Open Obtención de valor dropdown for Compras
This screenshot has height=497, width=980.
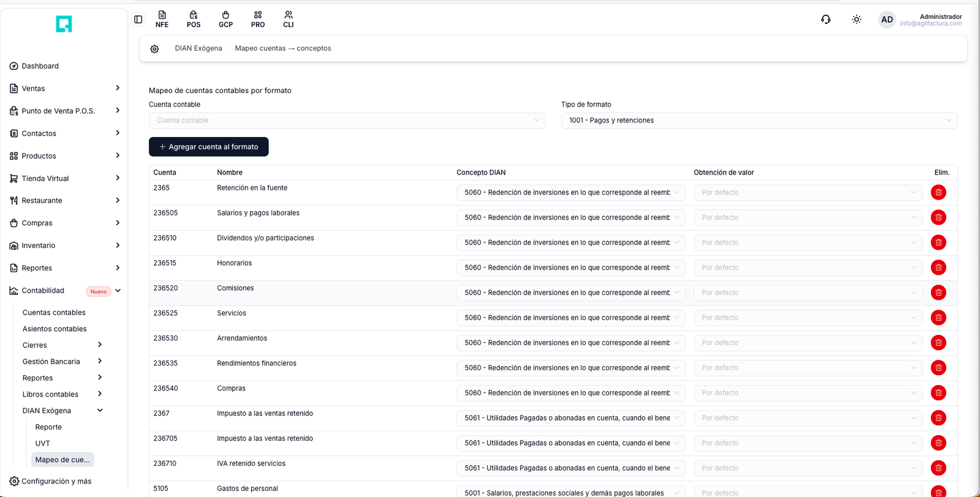[808, 393]
